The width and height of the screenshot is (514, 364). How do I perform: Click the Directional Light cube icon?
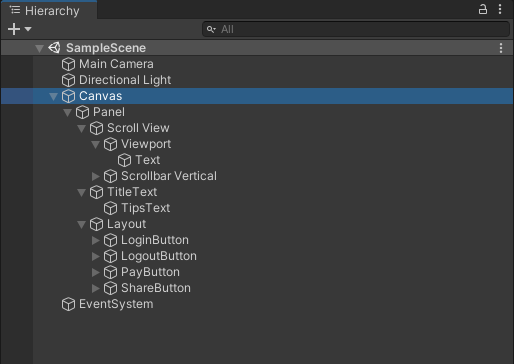pyautogui.click(x=68, y=80)
